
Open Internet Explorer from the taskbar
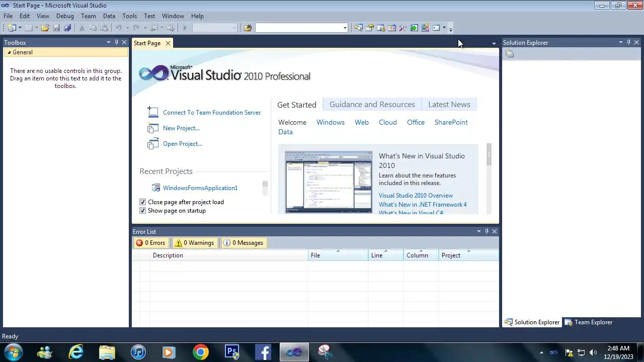point(76,352)
